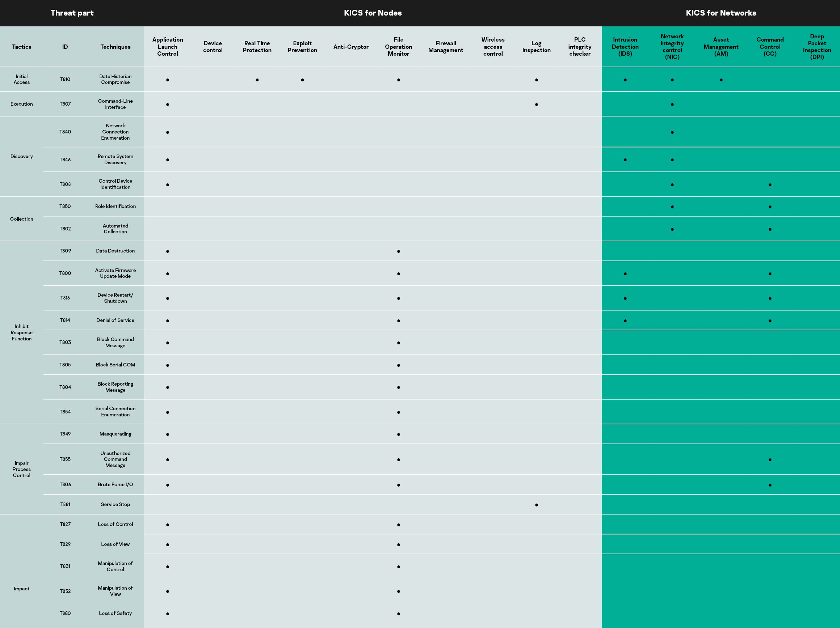Click Application Launch Control column header

click(168, 47)
